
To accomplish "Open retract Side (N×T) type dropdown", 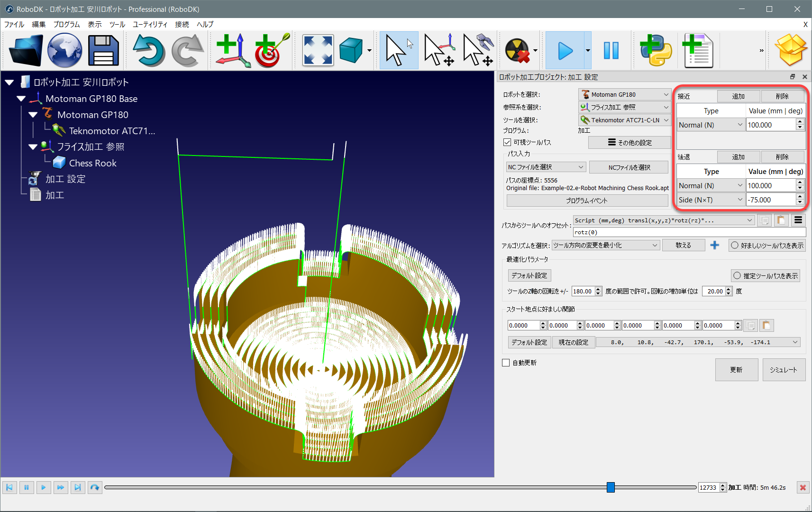I will point(711,200).
